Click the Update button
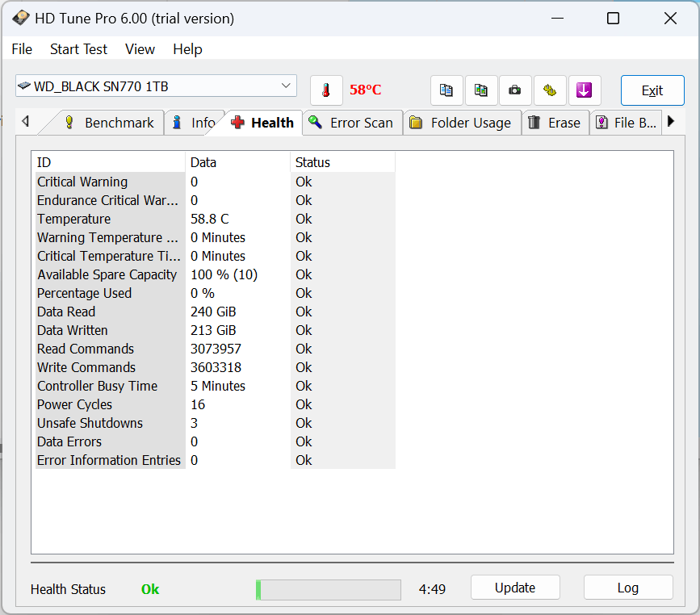Viewport: 700px width, 615px height. coord(515,588)
